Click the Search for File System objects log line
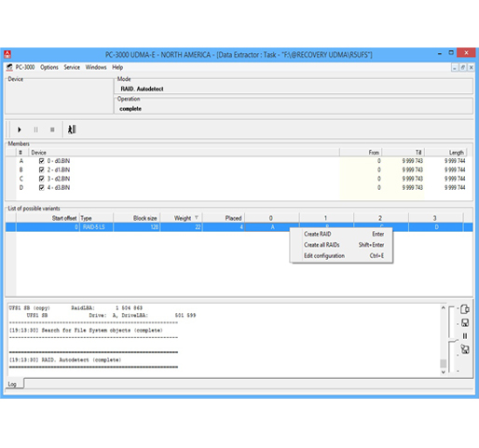The image size is (479, 448). pyautogui.click(x=86, y=330)
